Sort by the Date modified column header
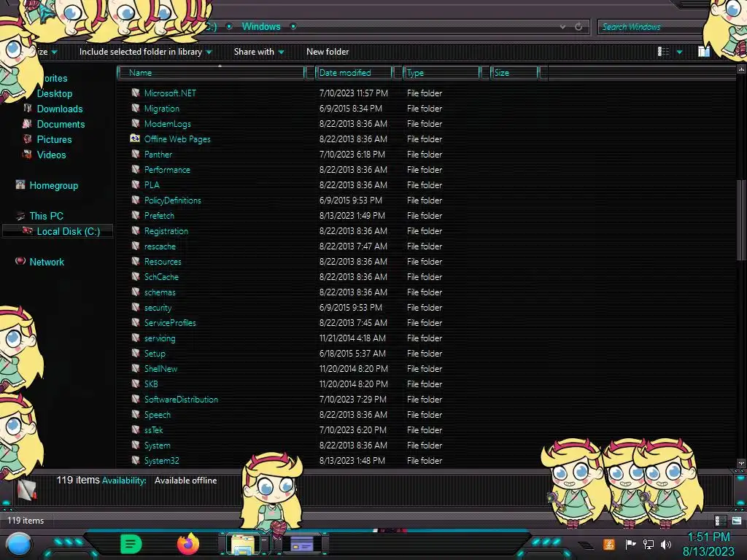747x560 pixels. [354, 72]
